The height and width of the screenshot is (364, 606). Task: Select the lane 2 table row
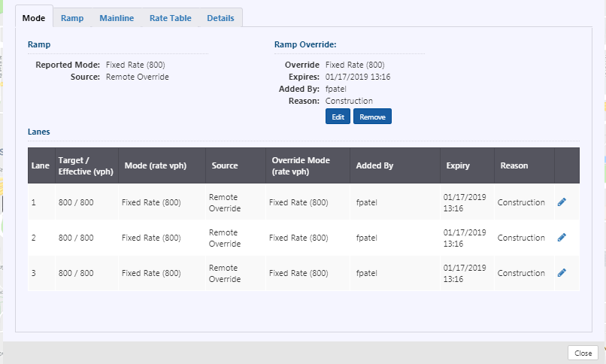(304, 238)
